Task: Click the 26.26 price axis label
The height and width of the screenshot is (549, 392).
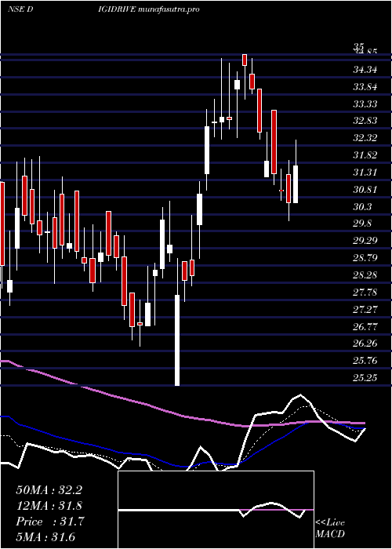Action: coord(365,344)
